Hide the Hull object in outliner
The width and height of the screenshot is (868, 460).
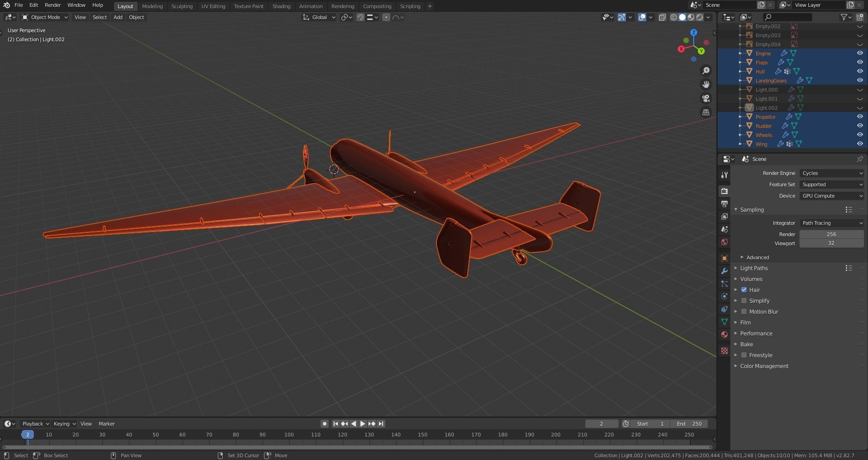(859, 71)
